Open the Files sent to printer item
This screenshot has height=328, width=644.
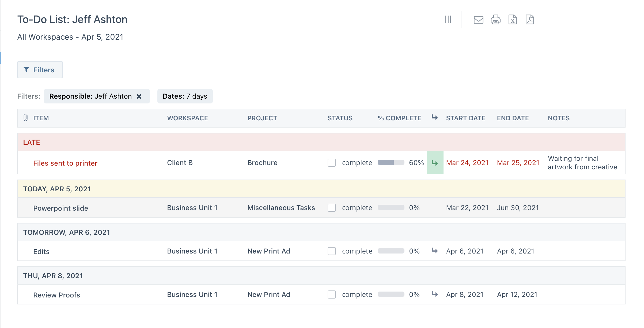click(x=65, y=163)
